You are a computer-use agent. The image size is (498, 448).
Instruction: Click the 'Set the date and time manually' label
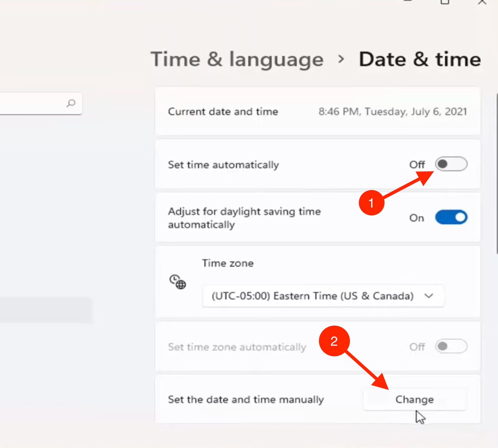(246, 400)
